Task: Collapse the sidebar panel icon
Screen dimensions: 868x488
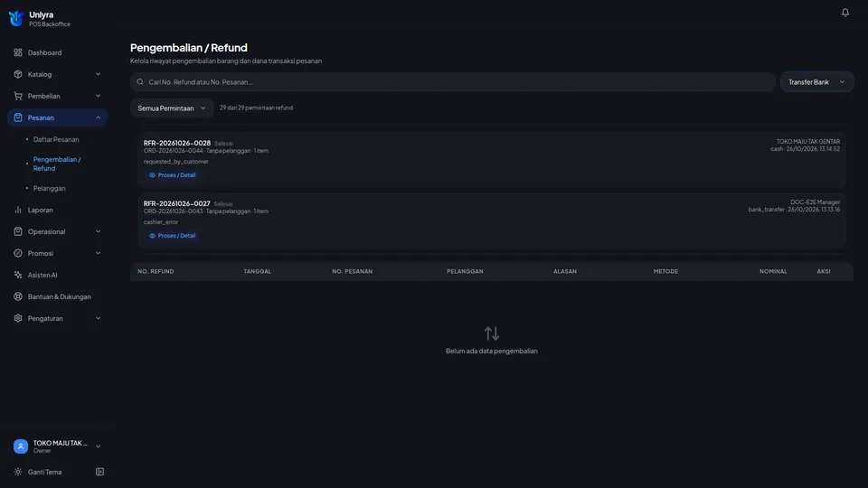Action: point(99,472)
